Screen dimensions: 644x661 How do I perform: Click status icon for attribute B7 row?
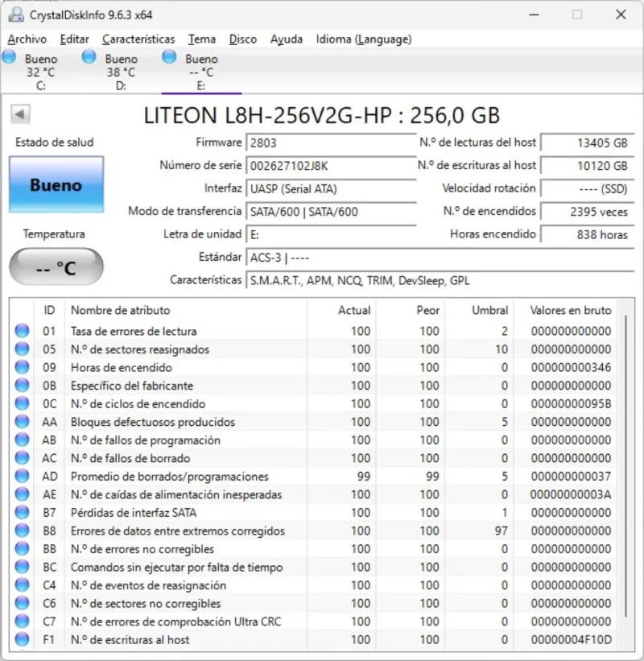coord(22,512)
